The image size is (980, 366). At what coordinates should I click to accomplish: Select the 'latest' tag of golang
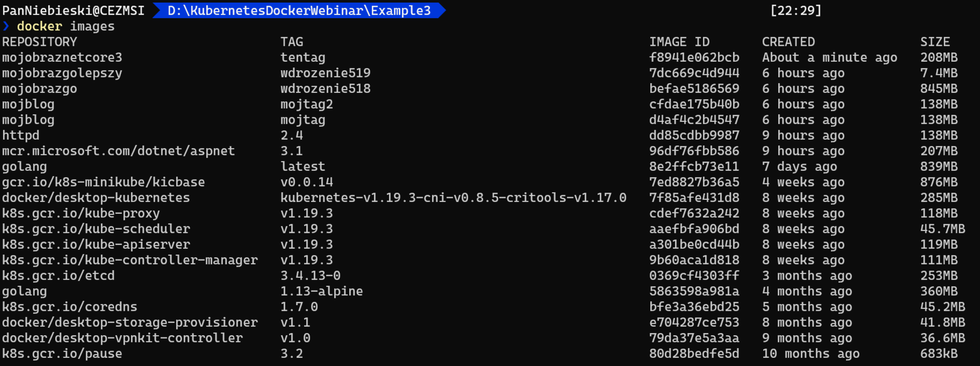coord(303,166)
